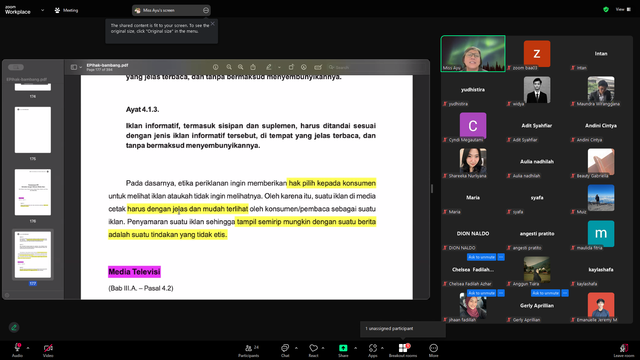Select the PDF highlight pen tool
640x360 pixels.
pyautogui.click(x=269, y=67)
